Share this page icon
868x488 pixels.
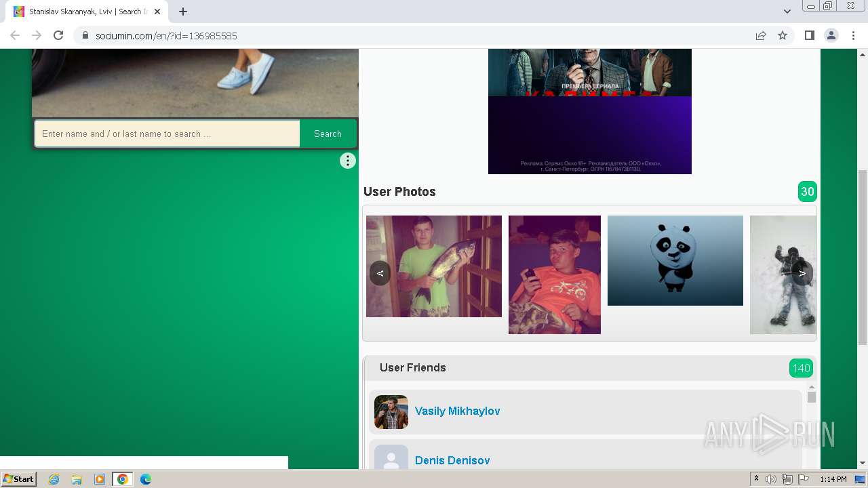(x=761, y=35)
